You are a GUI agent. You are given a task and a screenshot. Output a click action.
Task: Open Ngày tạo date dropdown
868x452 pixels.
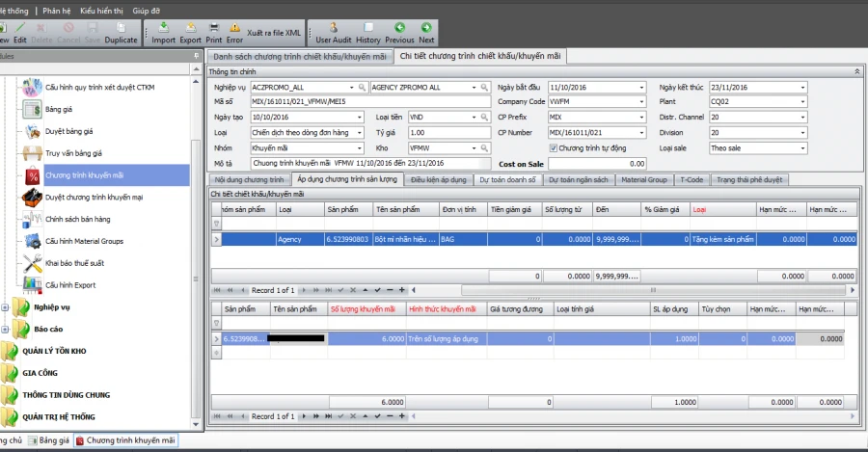pyautogui.click(x=360, y=118)
